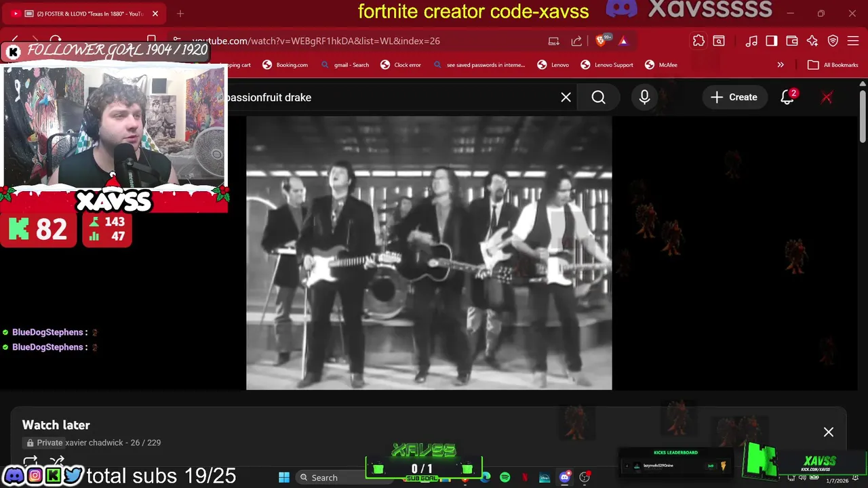
Task: Open Microsoft Edge from the taskbar
Action: [x=486, y=478]
